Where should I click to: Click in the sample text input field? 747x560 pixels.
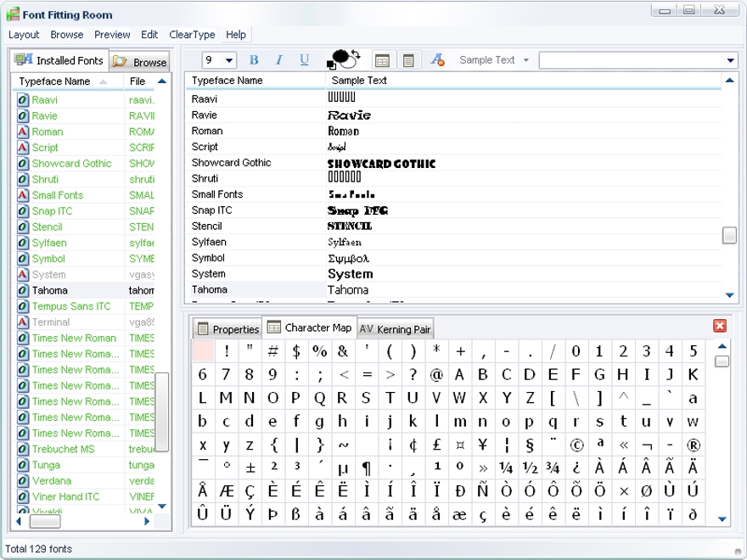(x=632, y=60)
